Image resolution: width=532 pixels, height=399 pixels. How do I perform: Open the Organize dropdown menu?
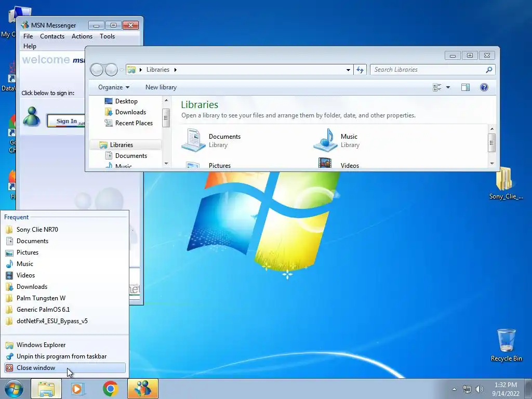114,87
